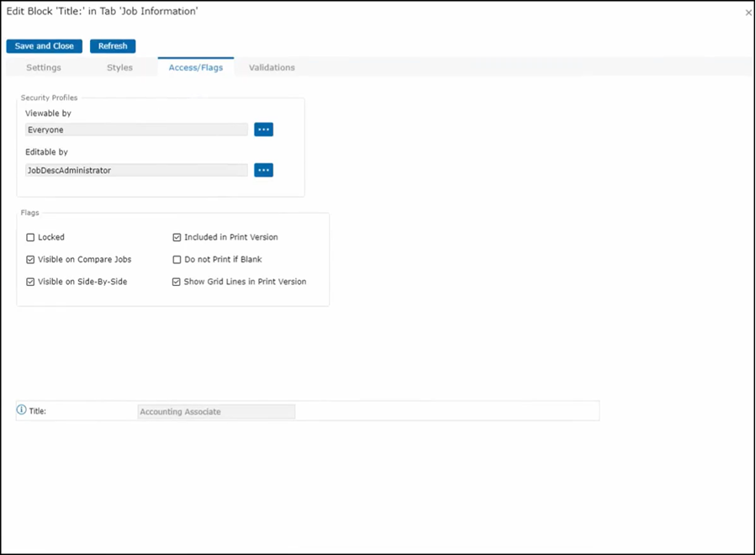This screenshot has height=555, width=756.
Task: Switch to the Settings tab
Action: (x=44, y=67)
